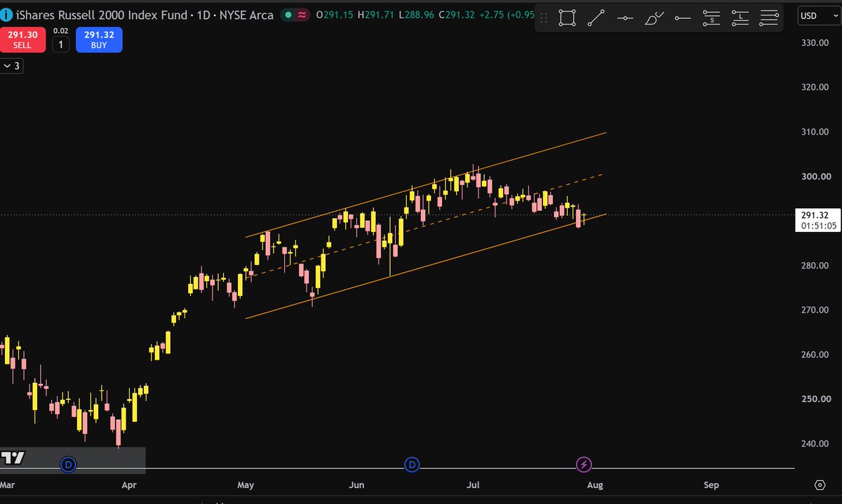Click the 270.00 price axis label
Image resolution: width=842 pixels, height=504 pixels.
817,310
